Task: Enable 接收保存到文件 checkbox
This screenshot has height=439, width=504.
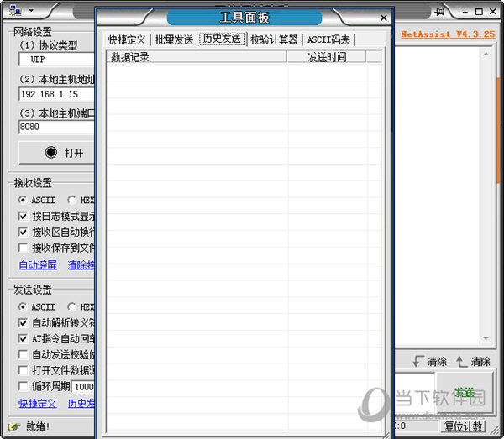Action: point(24,248)
